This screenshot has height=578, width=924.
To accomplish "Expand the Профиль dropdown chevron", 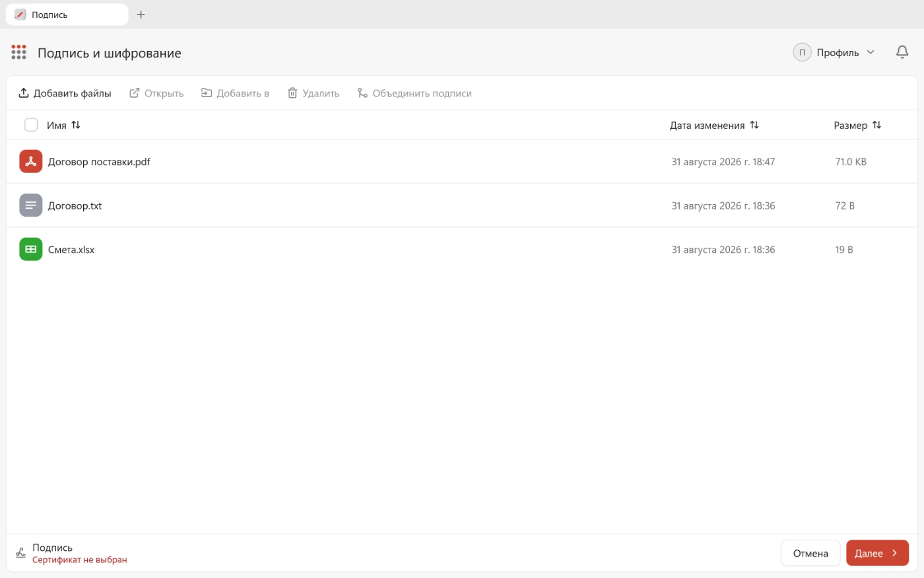I will pyautogui.click(x=871, y=52).
